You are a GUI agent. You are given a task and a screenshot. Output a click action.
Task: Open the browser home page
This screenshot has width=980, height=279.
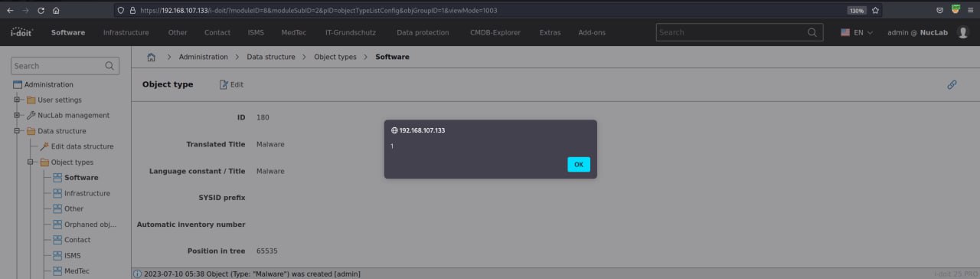57,11
